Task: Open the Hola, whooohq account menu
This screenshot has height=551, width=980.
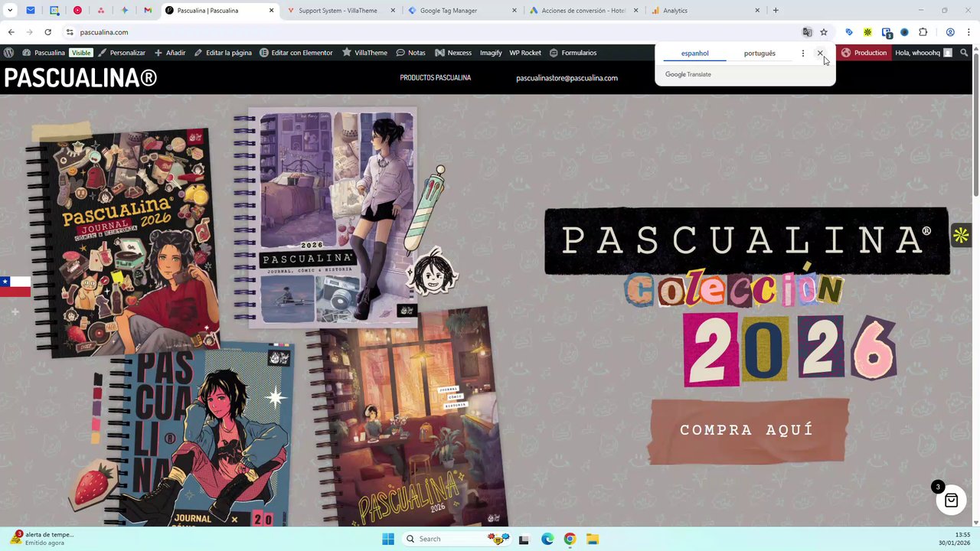Action: click(923, 53)
